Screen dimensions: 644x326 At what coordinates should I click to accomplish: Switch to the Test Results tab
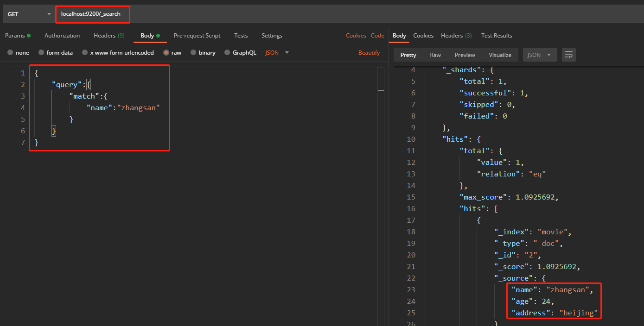[x=497, y=36]
